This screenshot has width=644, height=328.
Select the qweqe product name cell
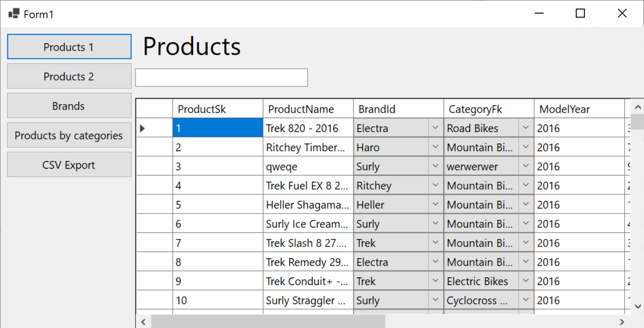(x=307, y=167)
